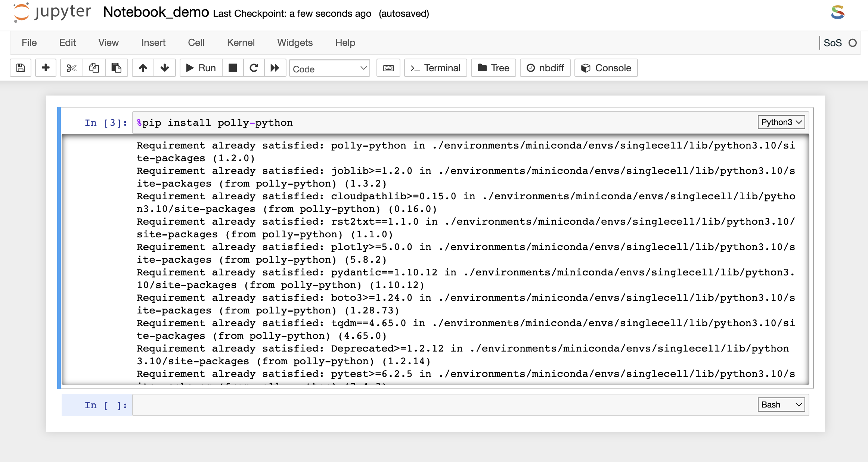Open the Insert menu
The image size is (868, 462).
[x=153, y=43]
